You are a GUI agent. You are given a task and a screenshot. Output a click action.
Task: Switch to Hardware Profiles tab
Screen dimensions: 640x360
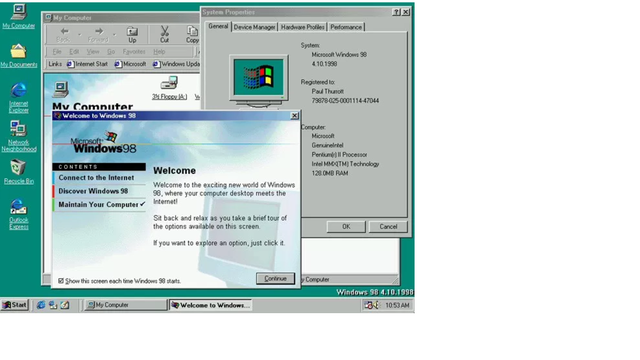(x=302, y=27)
